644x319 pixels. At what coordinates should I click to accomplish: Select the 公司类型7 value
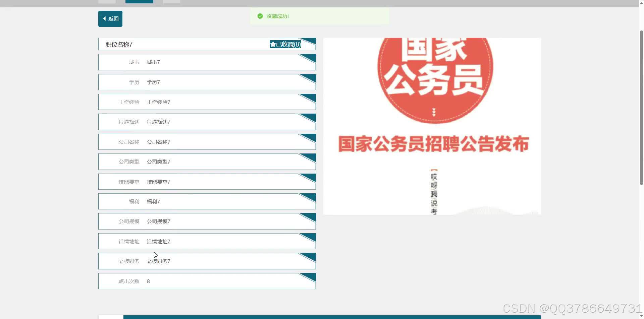[158, 162]
